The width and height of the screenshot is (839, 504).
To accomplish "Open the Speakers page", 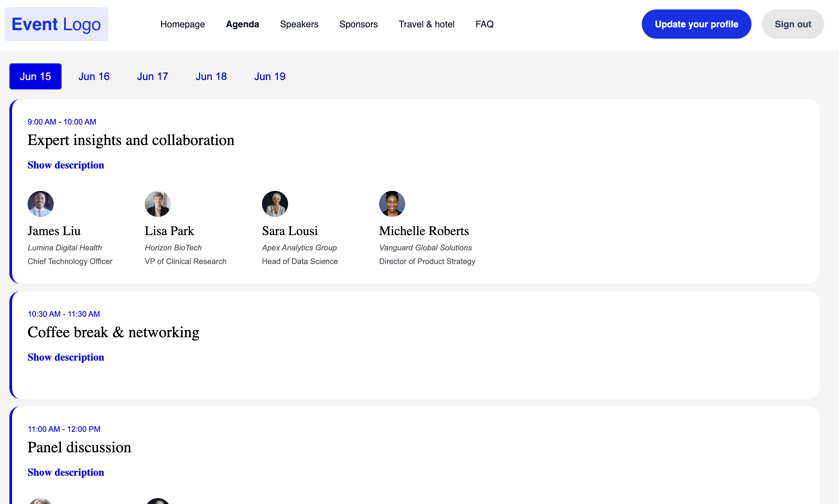I will point(299,24).
